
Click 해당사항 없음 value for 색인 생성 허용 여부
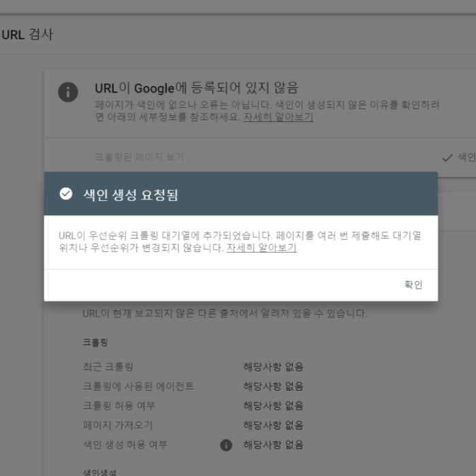273,445
